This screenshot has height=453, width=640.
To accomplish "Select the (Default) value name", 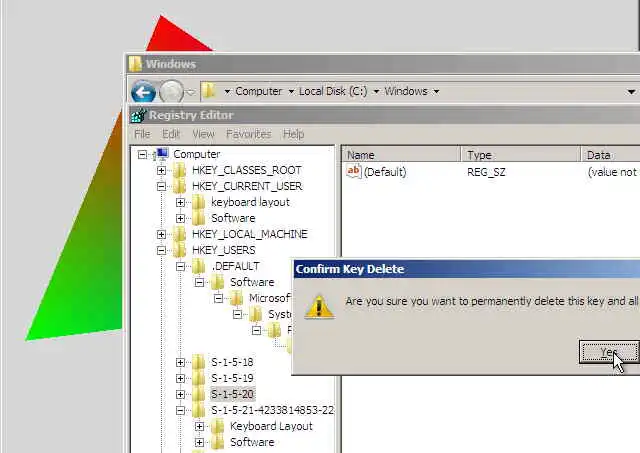I will point(385,172).
